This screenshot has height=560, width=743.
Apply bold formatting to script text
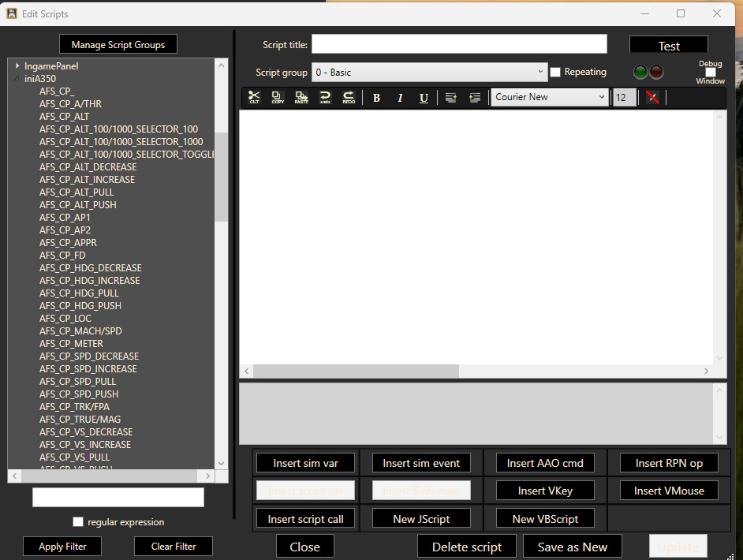click(x=376, y=97)
